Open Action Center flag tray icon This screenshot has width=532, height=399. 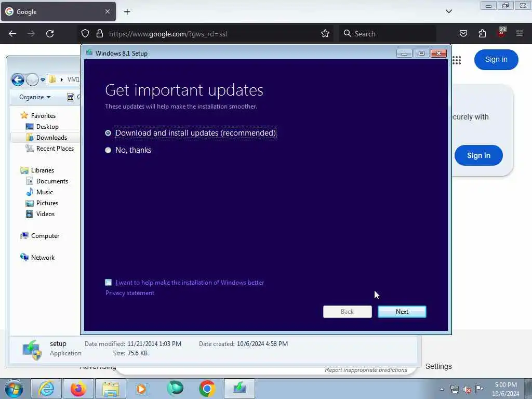pyautogui.click(x=480, y=389)
